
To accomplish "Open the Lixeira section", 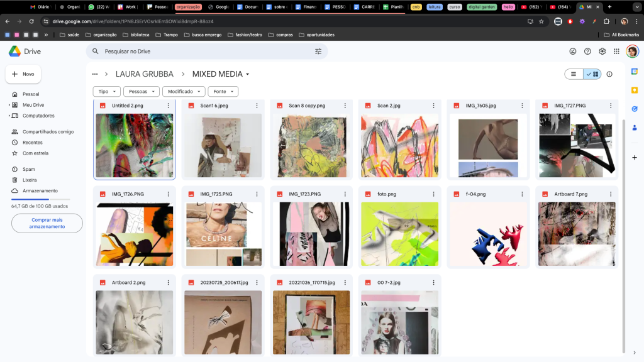I will [x=31, y=180].
